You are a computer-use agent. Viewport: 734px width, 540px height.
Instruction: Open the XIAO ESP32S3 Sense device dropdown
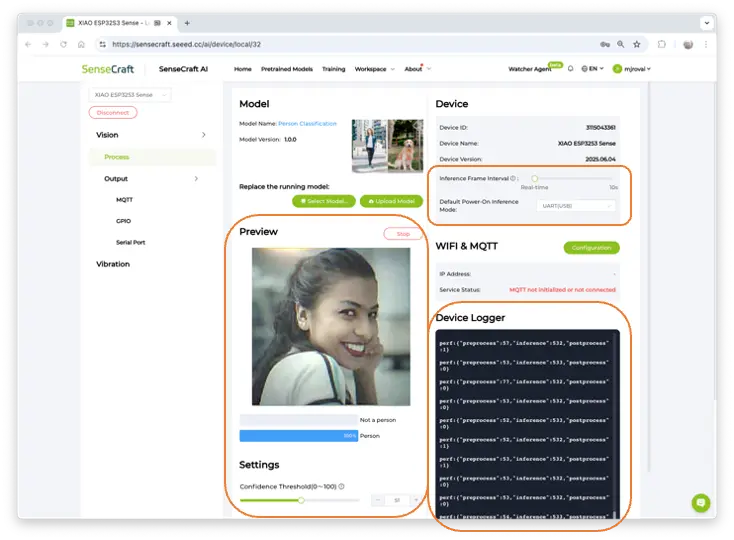point(130,94)
